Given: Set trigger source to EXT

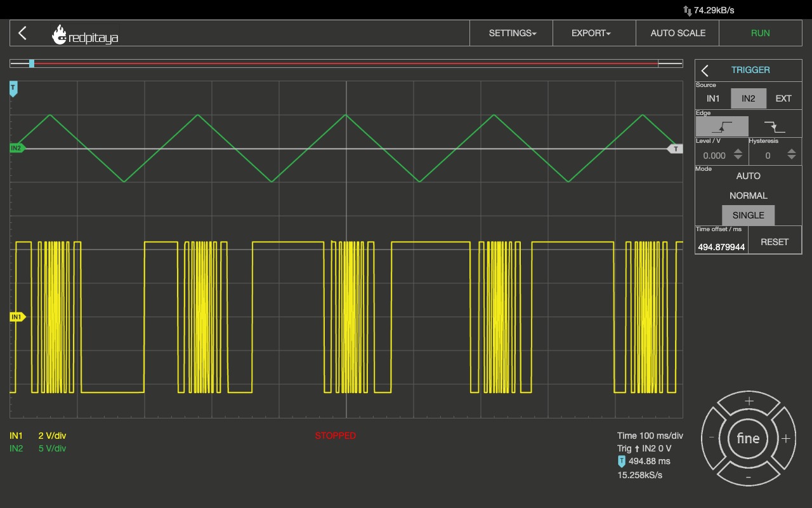Looking at the screenshot, I should (783, 98).
